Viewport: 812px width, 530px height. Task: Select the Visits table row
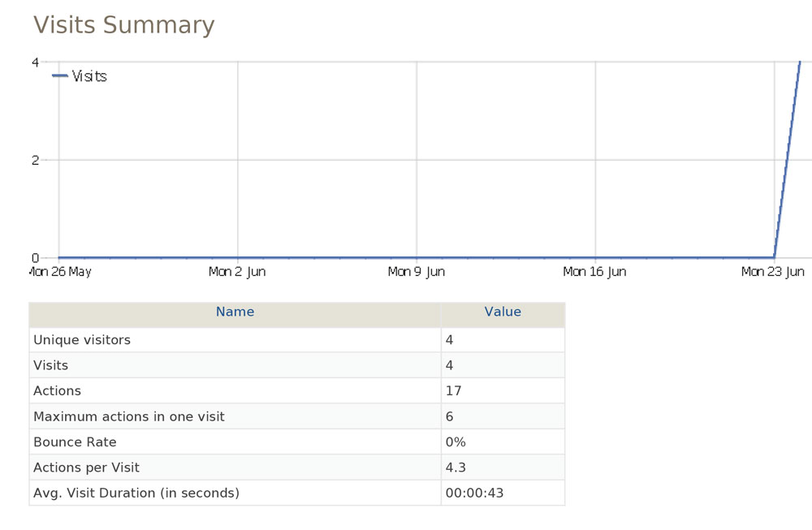click(x=296, y=365)
